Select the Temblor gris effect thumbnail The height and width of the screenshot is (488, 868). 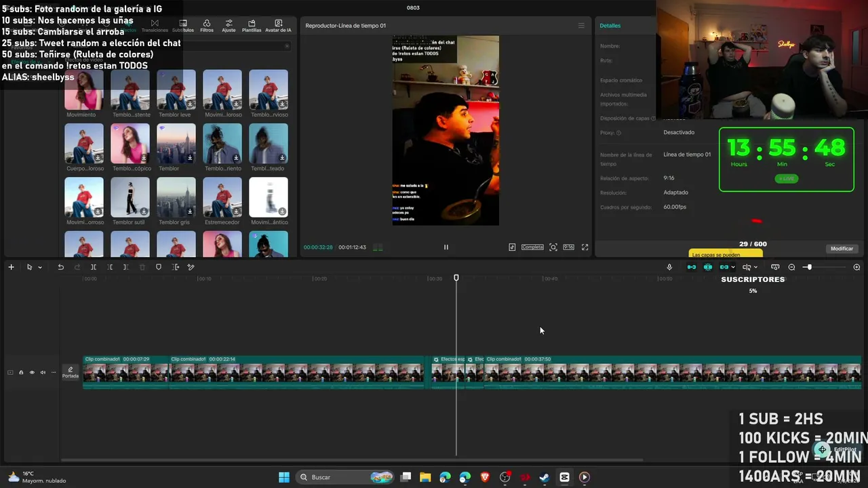coord(176,197)
